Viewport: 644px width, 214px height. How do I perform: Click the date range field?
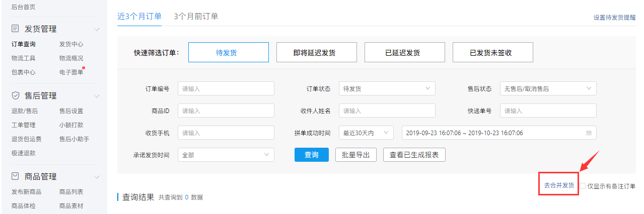[499, 133]
